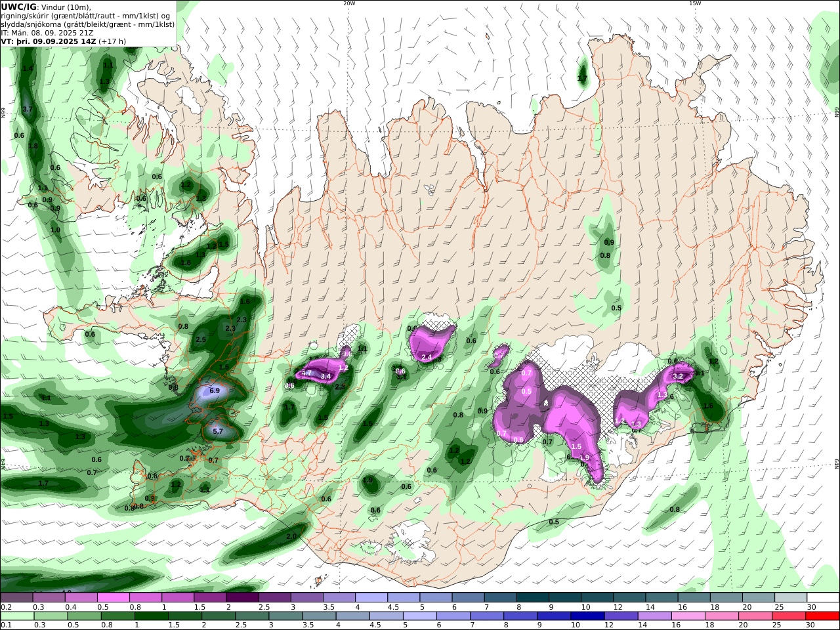Click the 1.7 value off the north coast
This screenshot has height=630, width=840.
pos(582,78)
